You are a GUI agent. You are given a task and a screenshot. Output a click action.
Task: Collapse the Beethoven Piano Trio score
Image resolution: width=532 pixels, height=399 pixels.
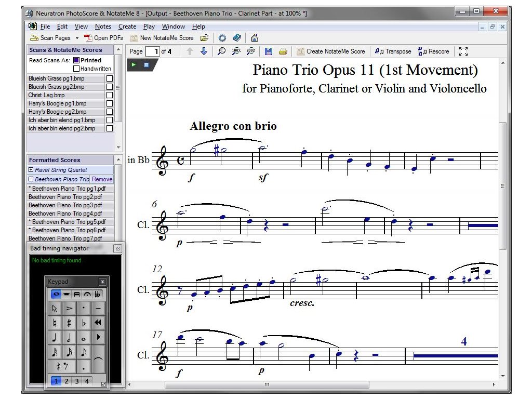pos(31,179)
